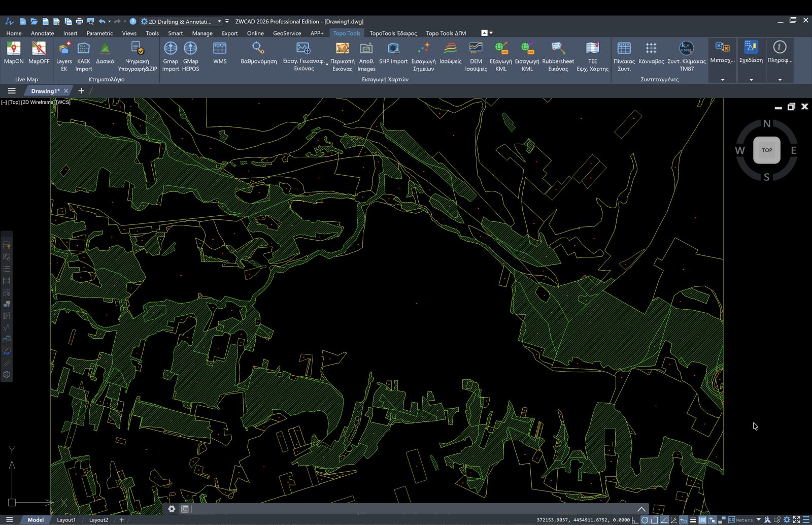Open Ψηφιακή Υπογραφή&ZIP tool

pyautogui.click(x=138, y=56)
